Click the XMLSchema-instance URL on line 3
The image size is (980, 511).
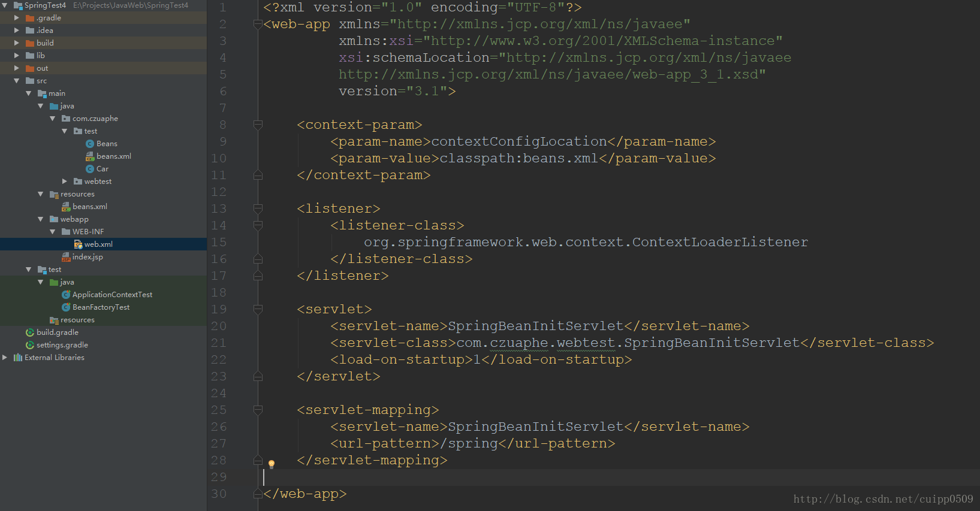point(602,41)
